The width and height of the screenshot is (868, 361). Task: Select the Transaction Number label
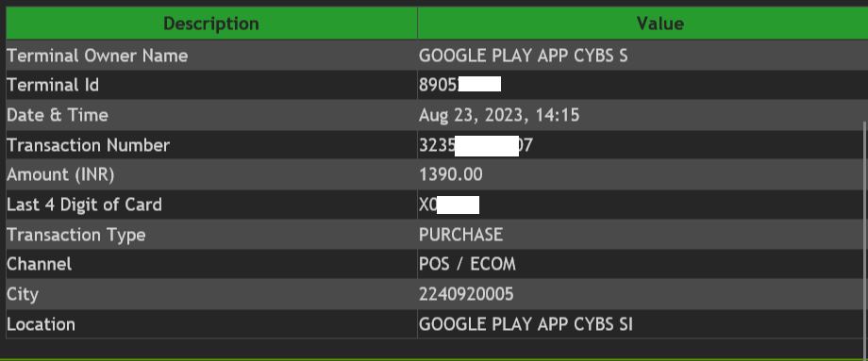click(89, 145)
